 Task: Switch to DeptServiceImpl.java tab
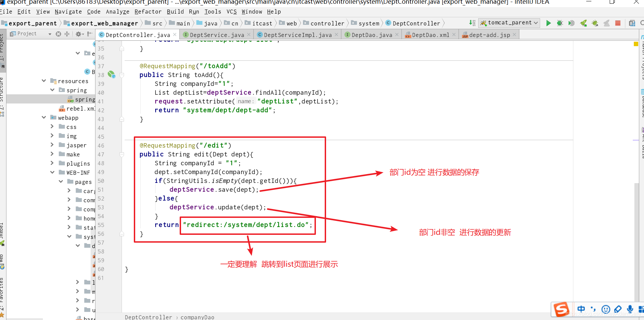[298, 35]
